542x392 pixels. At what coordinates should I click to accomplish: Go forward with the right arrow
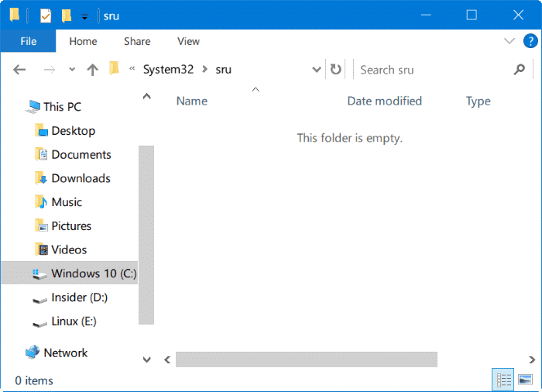point(50,70)
